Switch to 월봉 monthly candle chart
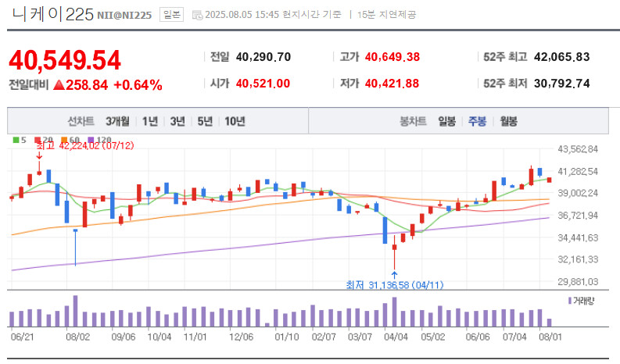 [x=508, y=121]
